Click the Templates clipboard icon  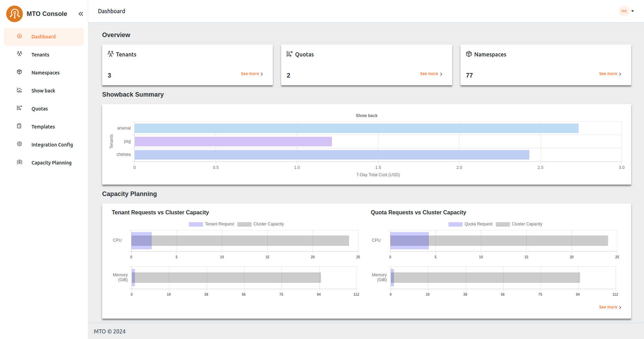pos(19,126)
